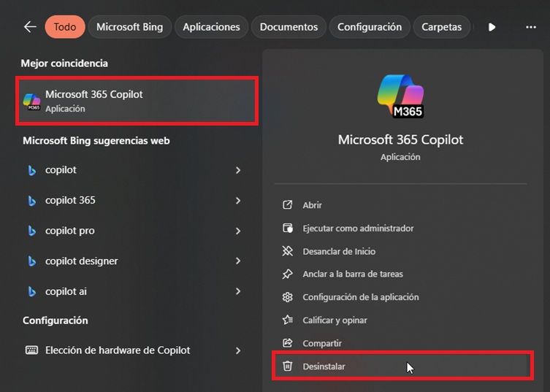Open Microsoft 365 Copilot best match result

(137, 101)
